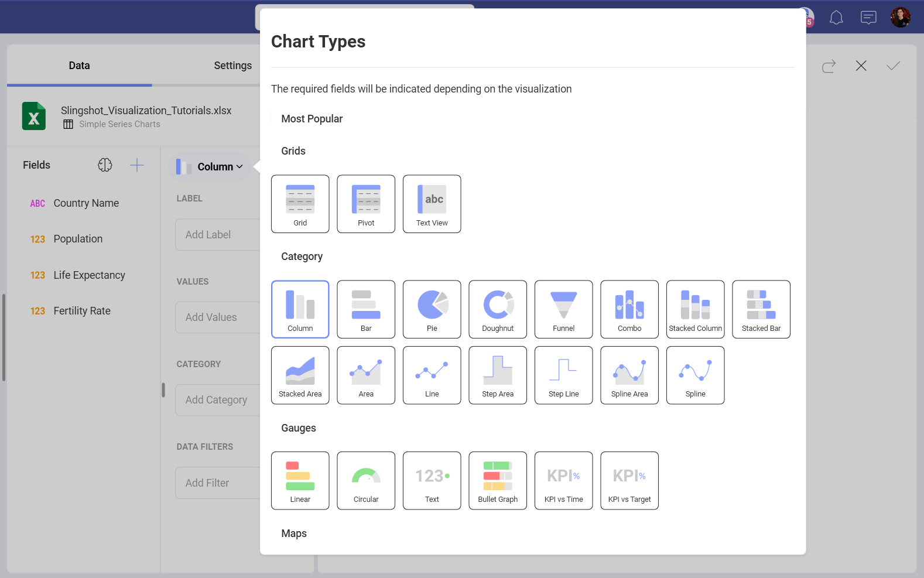The image size is (924, 578).
Task: Click the Slingshot_Visualization_Tutorials.xlsx data source
Action: (146, 111)
